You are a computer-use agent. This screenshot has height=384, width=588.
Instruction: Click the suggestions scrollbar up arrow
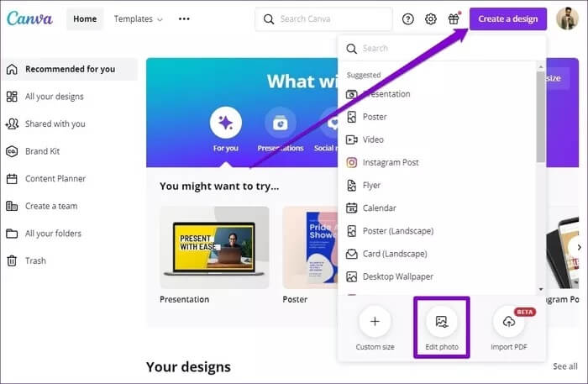coord(541,66)
